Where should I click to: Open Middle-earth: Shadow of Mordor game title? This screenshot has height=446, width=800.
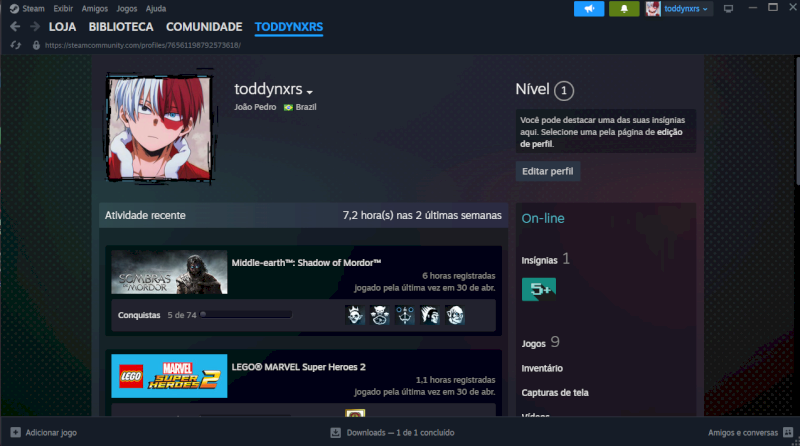click(306, 263)
